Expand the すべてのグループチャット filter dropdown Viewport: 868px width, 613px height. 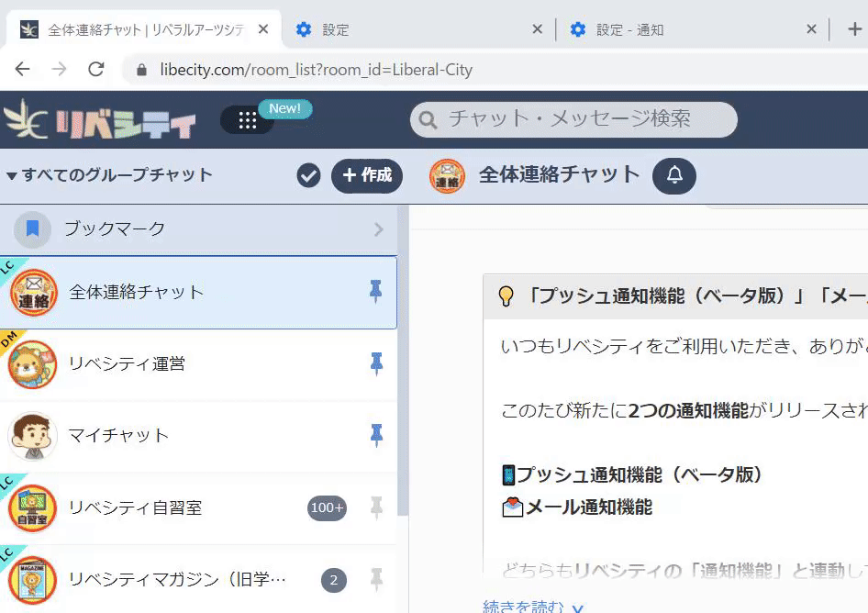coord(109,175)
